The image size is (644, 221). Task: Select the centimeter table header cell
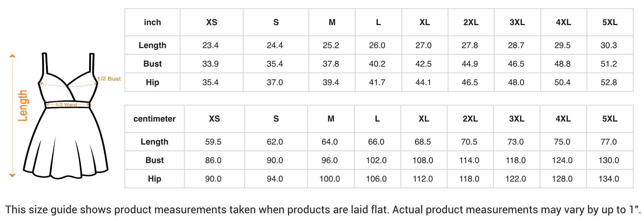click(154, 119)
